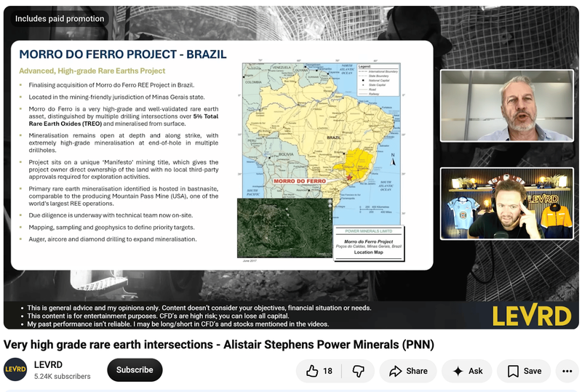Viewport: 582px width, 392px height.
Task: Click the map legend box
Action: [x=378, y=80]
